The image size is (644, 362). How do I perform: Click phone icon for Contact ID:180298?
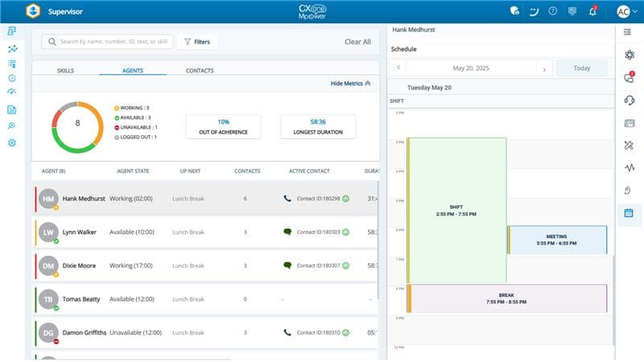click(287, 198)
